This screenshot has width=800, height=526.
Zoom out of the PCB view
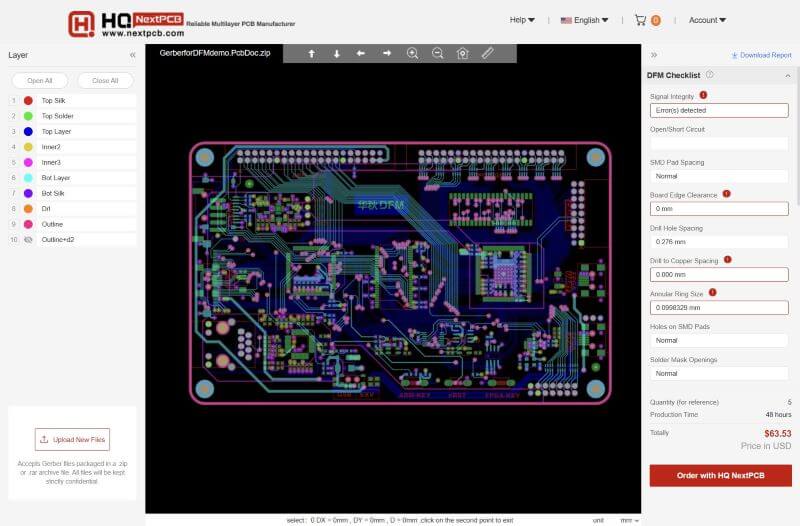(x=437, y=53)
